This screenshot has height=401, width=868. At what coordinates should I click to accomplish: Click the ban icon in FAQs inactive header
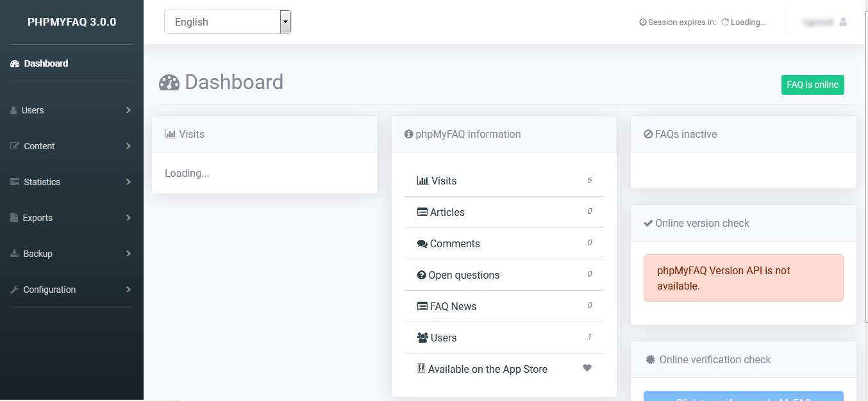(648, 134)
